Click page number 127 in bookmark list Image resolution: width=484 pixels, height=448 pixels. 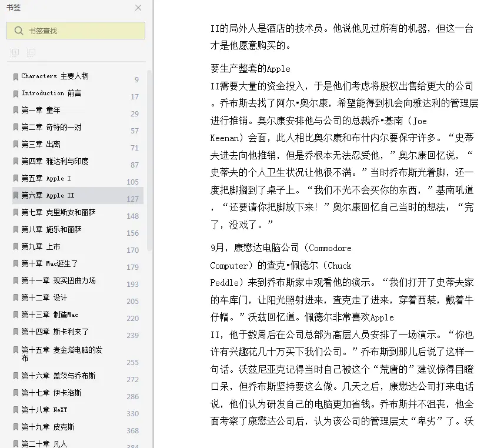tap(132, 199)
